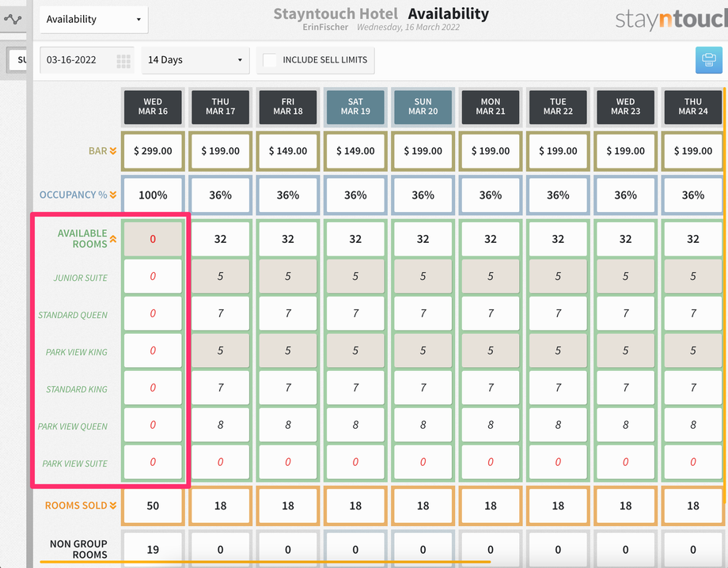Click the horizontal scrollbar at the bottom
728x568 pixels.
click(266, 562)
